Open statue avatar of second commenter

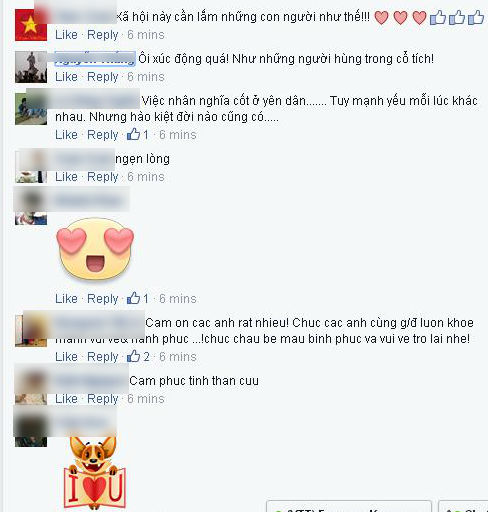point(31,67)
